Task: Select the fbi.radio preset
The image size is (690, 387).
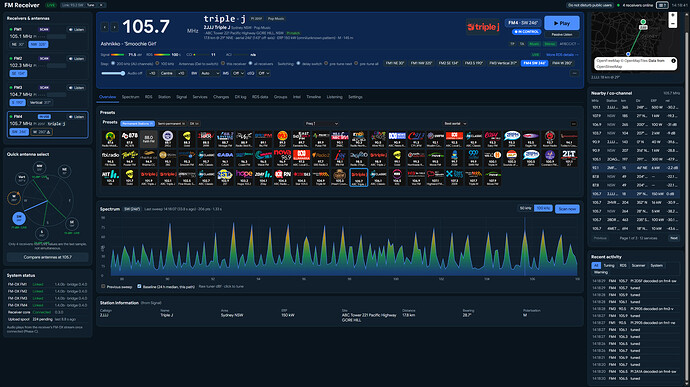Action: click(x=110, y=158)
